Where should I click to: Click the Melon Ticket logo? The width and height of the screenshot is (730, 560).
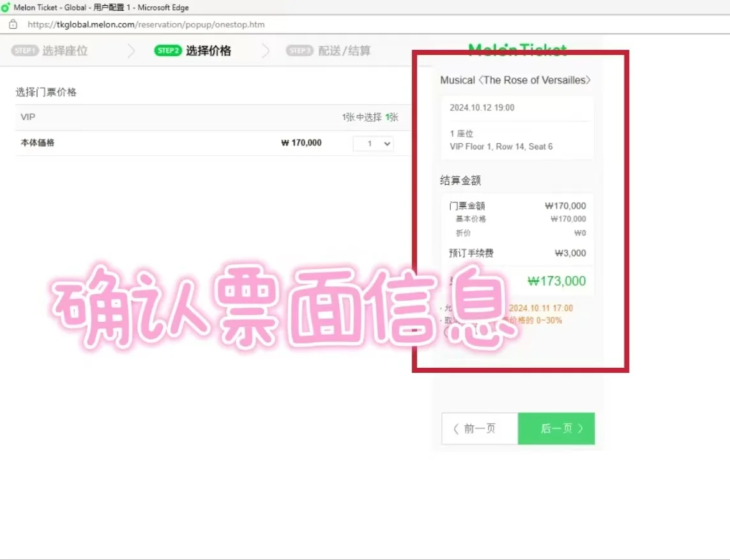pos(517,50)
